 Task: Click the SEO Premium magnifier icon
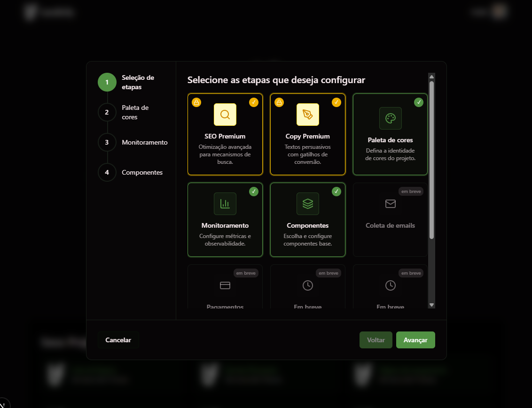click(225, 115)
